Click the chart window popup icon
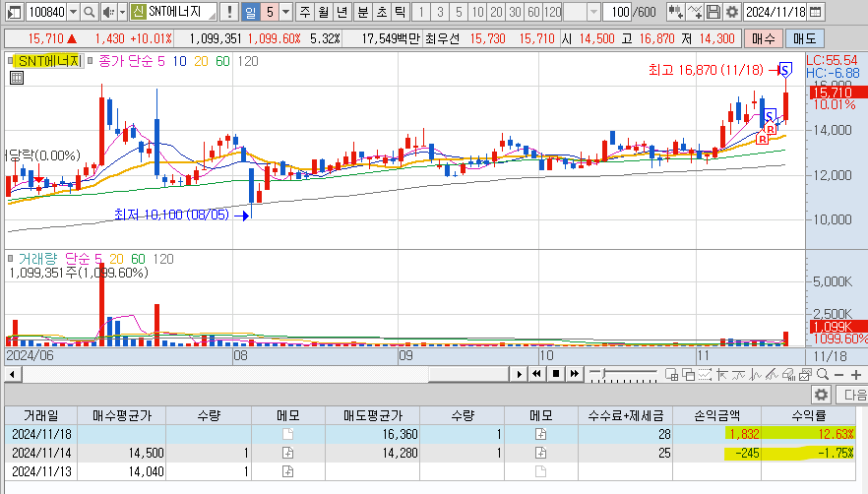Image resolution: width=868 pixels, height=494 pixels. pyautogui.click(x=805, y=375)
